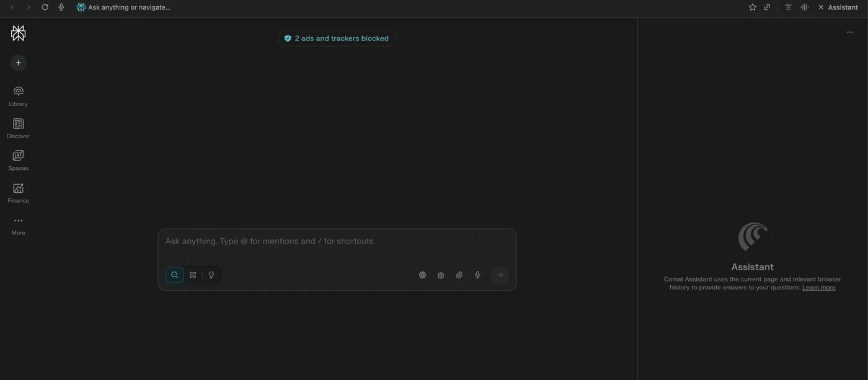Go forward with the forward arrow
868x380 pixels.
(28, 7)
